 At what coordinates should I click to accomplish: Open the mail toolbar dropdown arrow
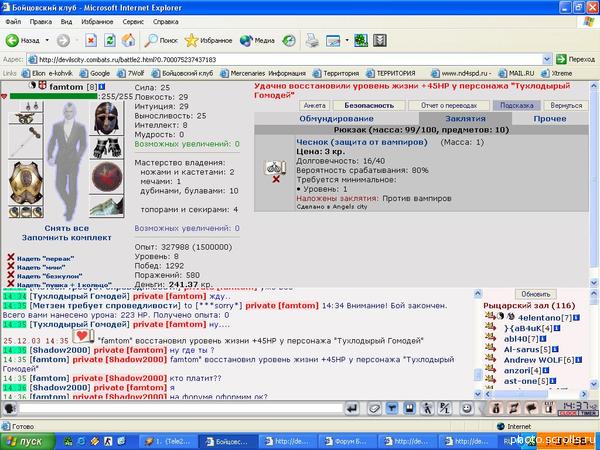tap(347, 40)
